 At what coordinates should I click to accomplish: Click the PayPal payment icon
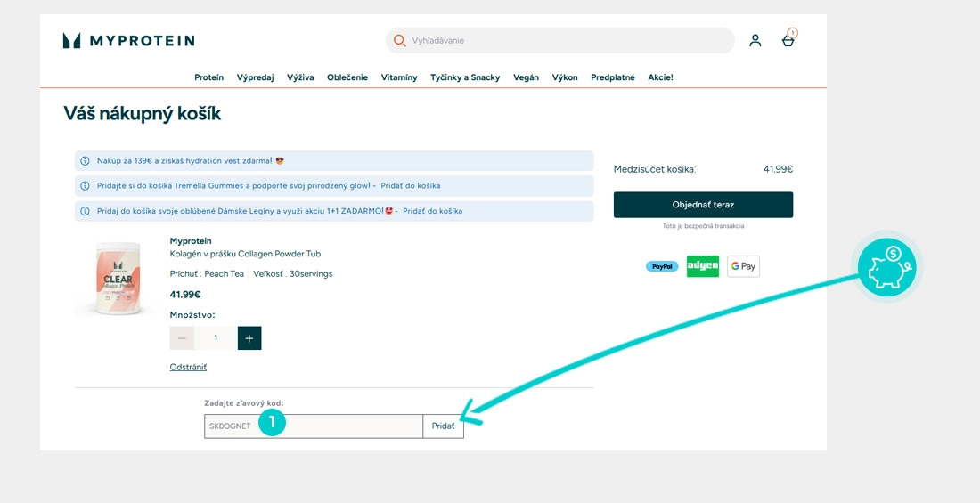click(662, 266)
